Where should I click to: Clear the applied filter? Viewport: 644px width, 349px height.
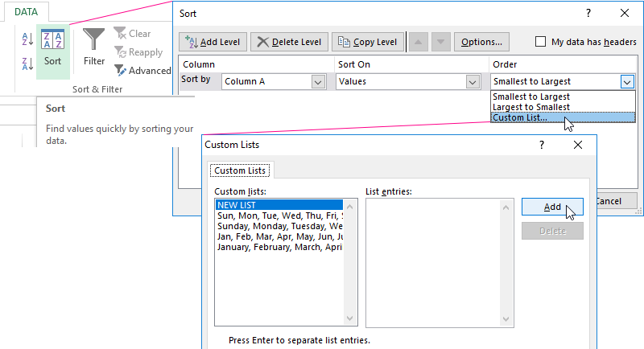coord(133,34)
